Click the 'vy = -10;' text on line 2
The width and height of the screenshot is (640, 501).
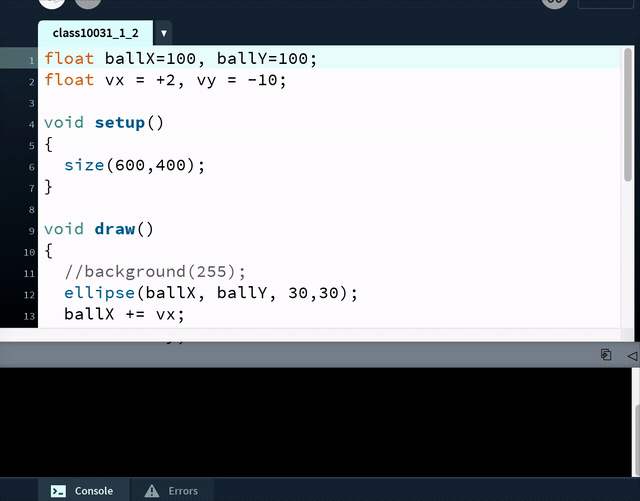(241, 80)
